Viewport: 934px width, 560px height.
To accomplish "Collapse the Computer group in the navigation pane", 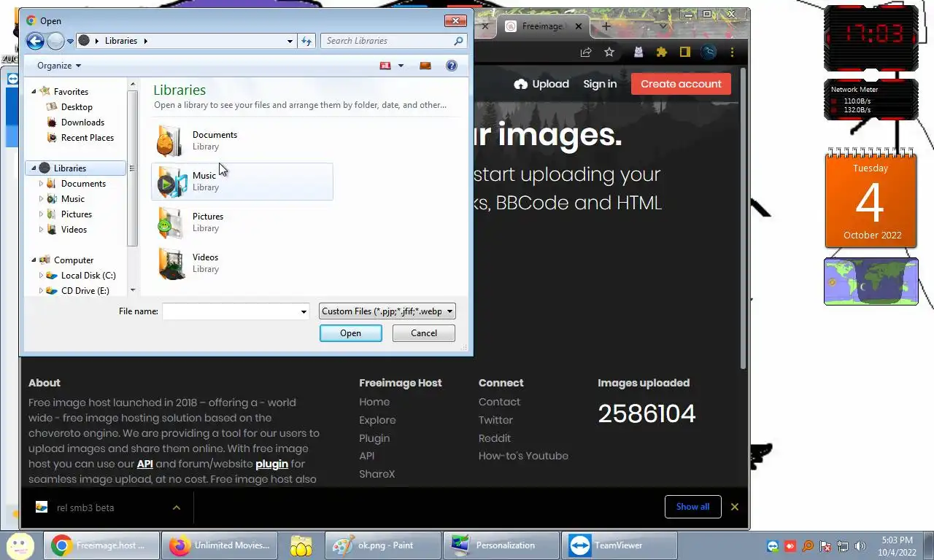I will pos(34,260).
